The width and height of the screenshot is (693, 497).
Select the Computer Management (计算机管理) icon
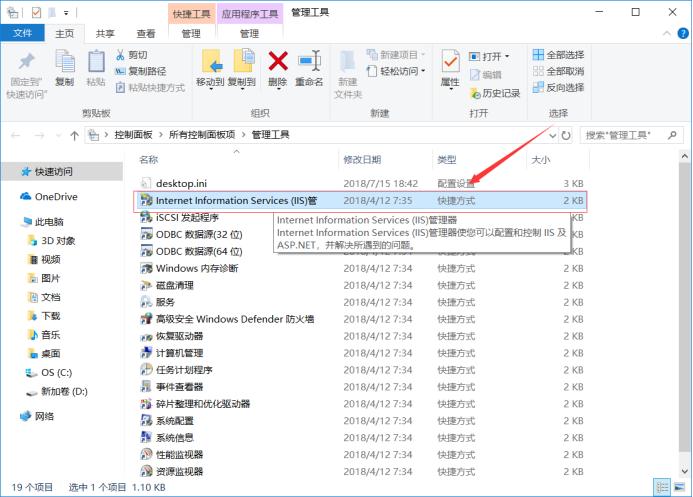click(146, 353)
